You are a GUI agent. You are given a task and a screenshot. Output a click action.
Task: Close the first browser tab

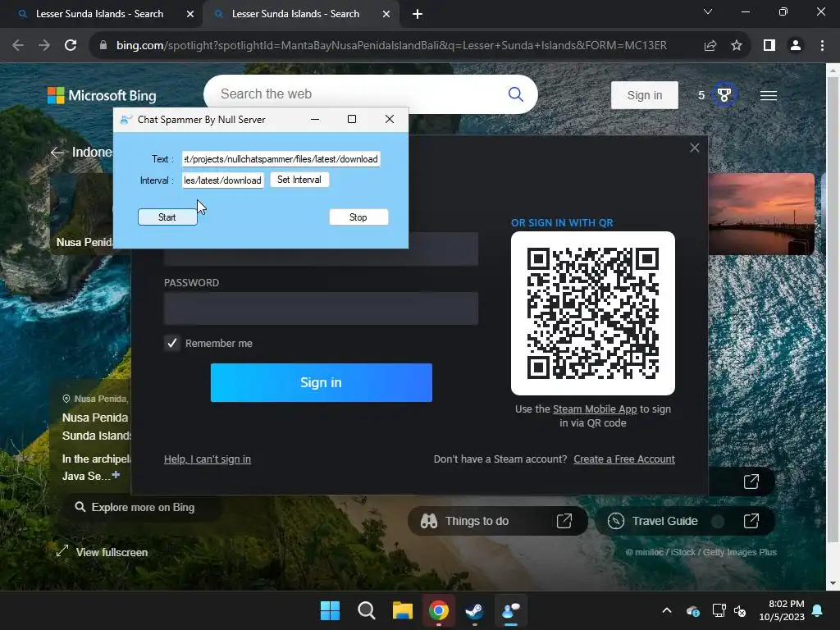click(190, 15)
